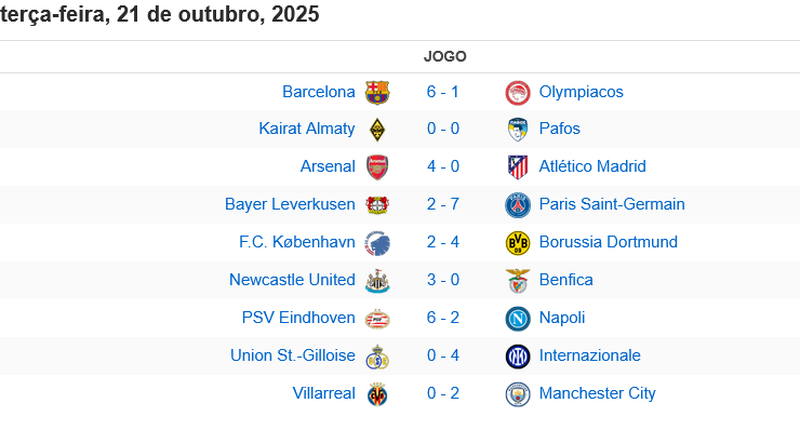Click the Paris Saint-Germain crest icon

[517, 205]
